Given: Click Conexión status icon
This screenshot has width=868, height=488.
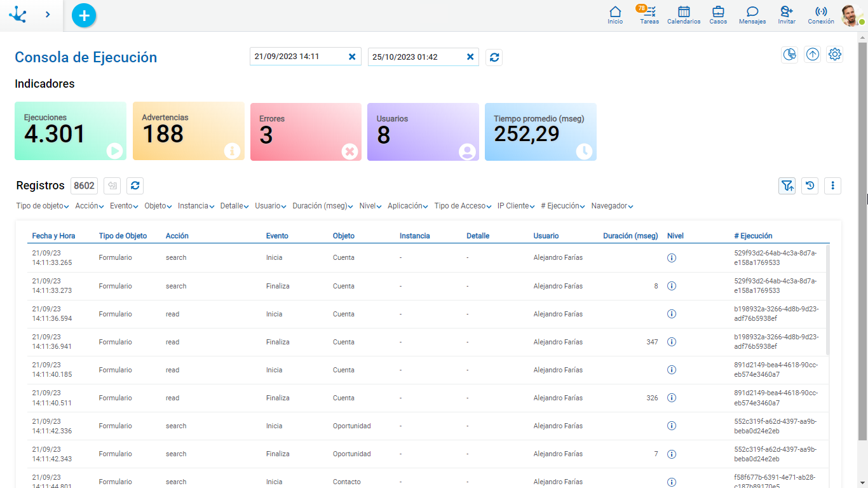Looking at the screenshot, I should click(821, 15).
